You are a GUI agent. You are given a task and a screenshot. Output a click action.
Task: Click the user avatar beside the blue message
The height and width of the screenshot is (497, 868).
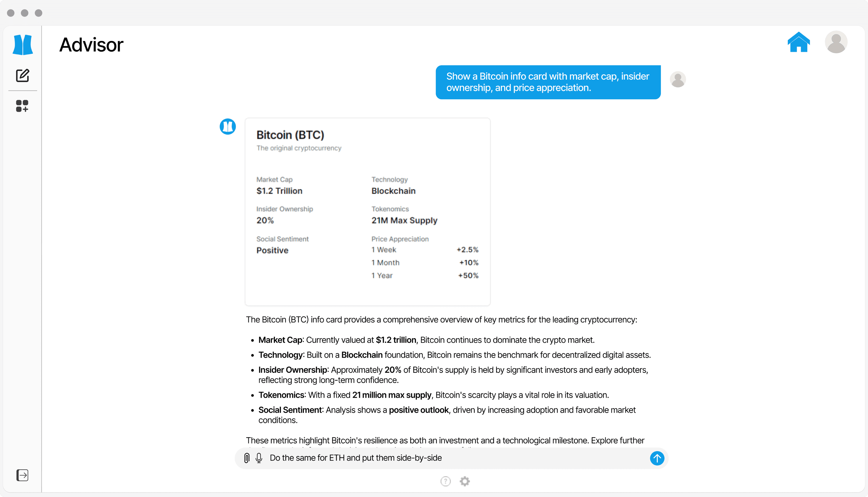(x=678, y=79)
